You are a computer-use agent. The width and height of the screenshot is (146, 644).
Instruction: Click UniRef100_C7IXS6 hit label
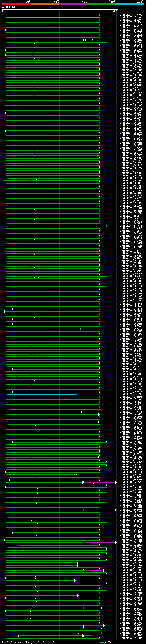point(131,394)
